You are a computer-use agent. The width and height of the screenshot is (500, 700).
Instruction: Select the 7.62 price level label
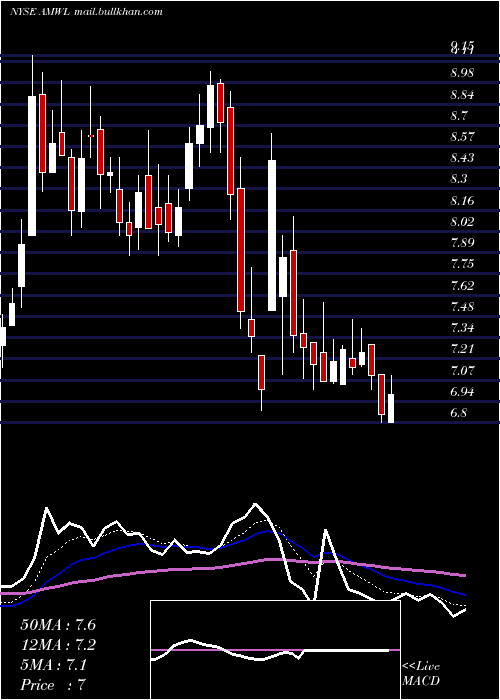(463, 286)
